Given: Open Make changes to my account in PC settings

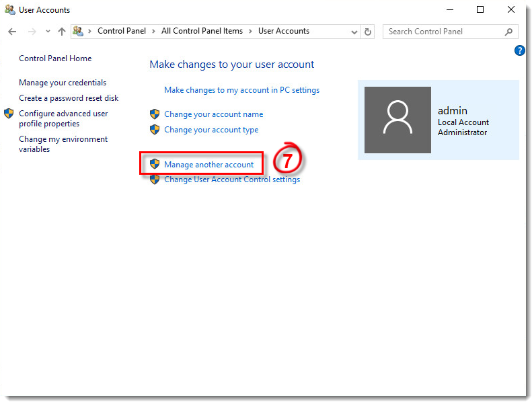Looking at the screenshot, I should [x=241, y=90].
